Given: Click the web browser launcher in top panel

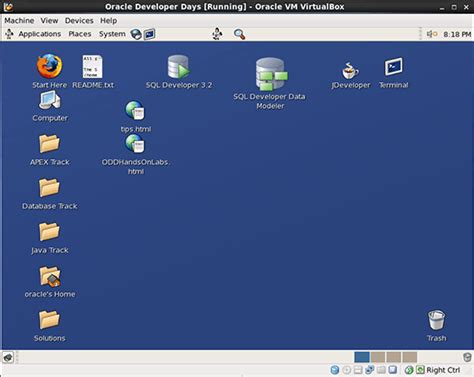Looking at the screenshot, I should coord(136,34).
